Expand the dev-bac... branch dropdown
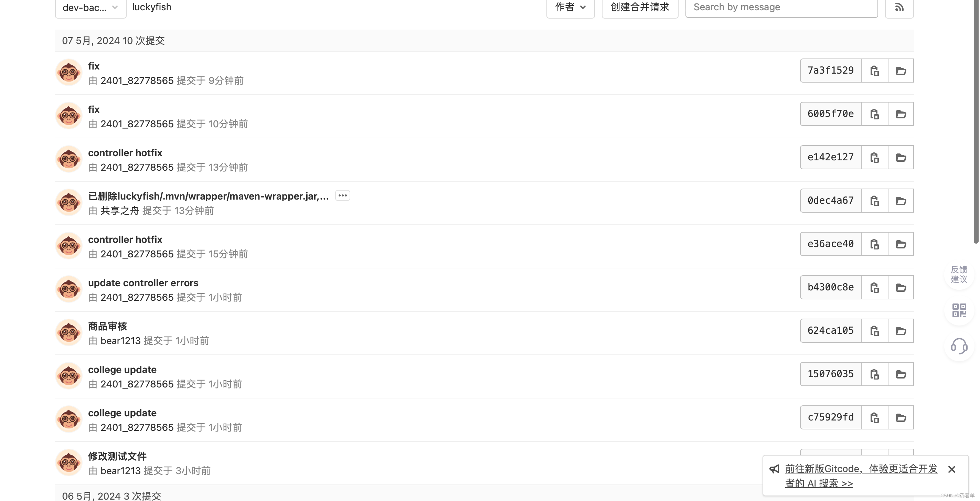The width and height of the screenshot is (980, 501). tap(90, 8)
